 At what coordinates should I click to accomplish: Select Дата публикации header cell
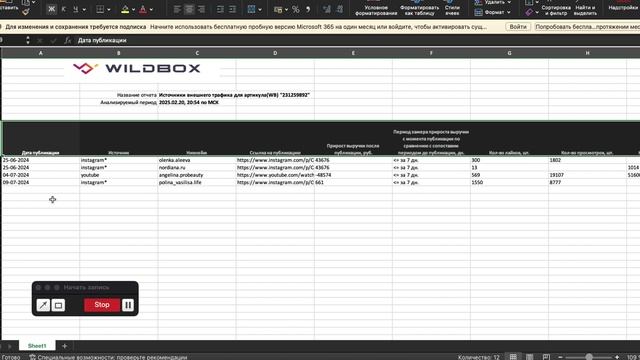tap(40, 139)
